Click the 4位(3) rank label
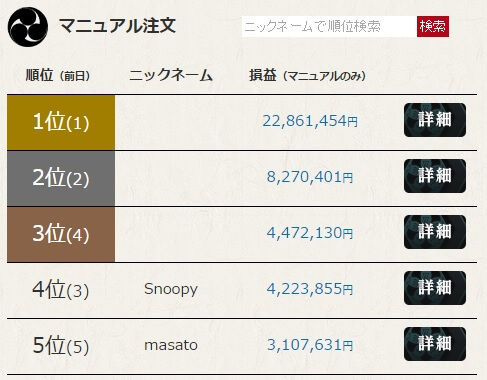 coord(61,289)
